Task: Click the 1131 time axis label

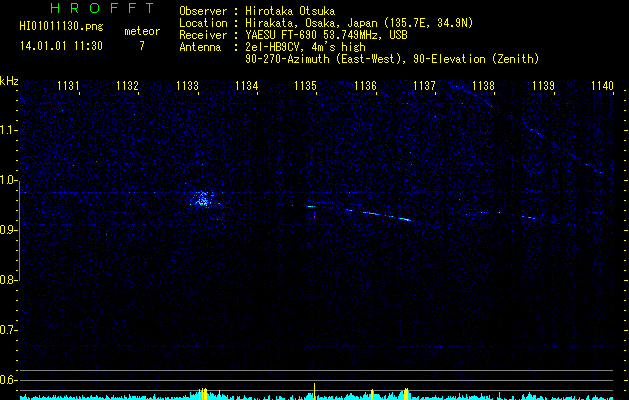Action: coord(68,86)
